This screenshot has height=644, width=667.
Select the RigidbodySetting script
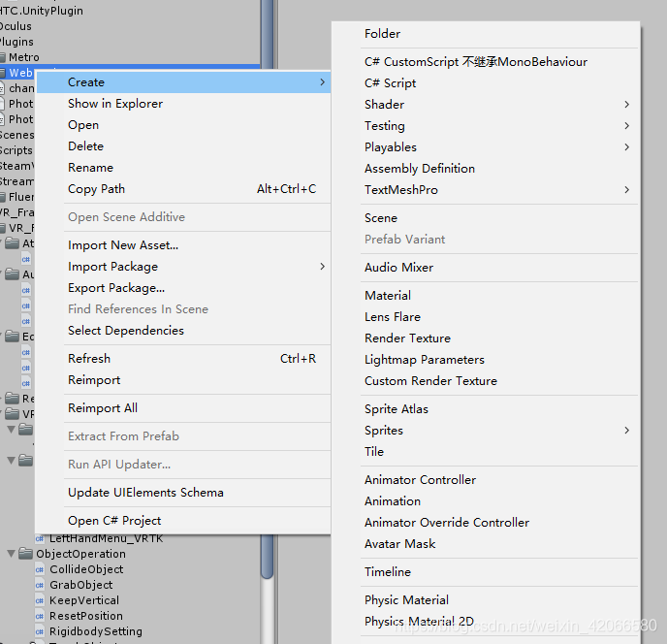point(130,631)
